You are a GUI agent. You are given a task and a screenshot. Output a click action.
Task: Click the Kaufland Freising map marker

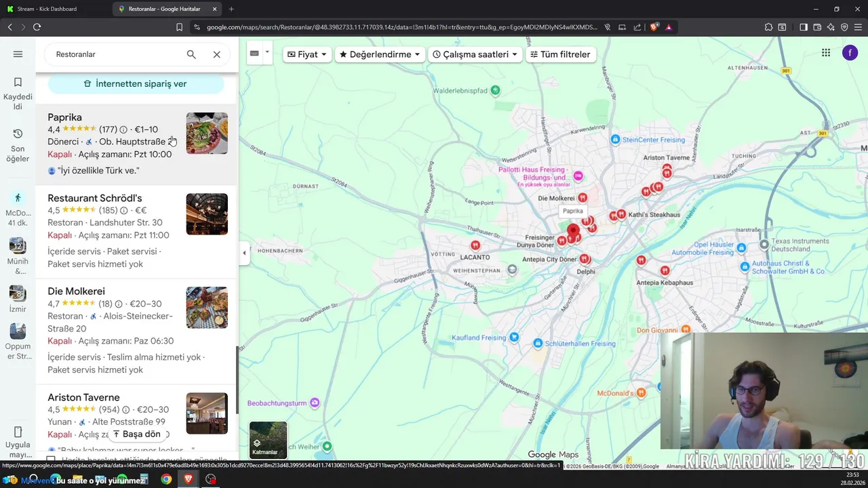[514, 337]
